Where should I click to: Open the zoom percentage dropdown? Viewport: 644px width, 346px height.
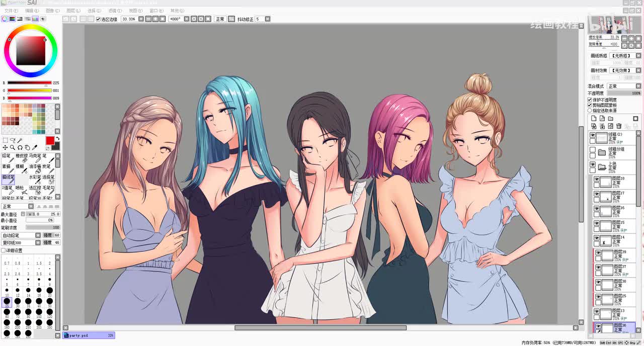[141, 19]
